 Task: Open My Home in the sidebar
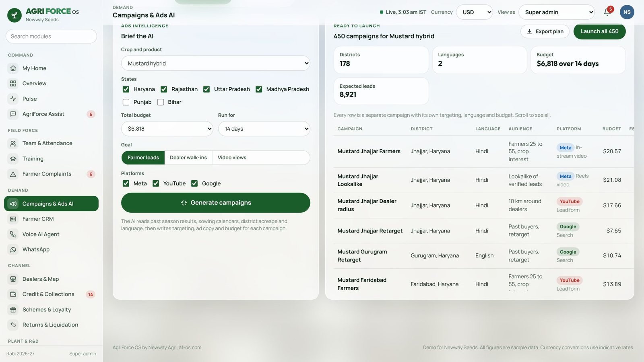click(x=51, y=68)
